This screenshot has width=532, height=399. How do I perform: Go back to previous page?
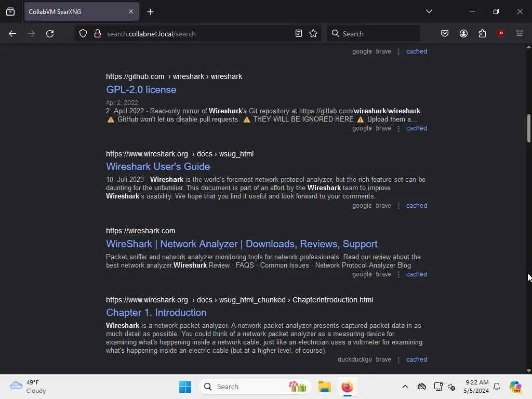point(12,34)
